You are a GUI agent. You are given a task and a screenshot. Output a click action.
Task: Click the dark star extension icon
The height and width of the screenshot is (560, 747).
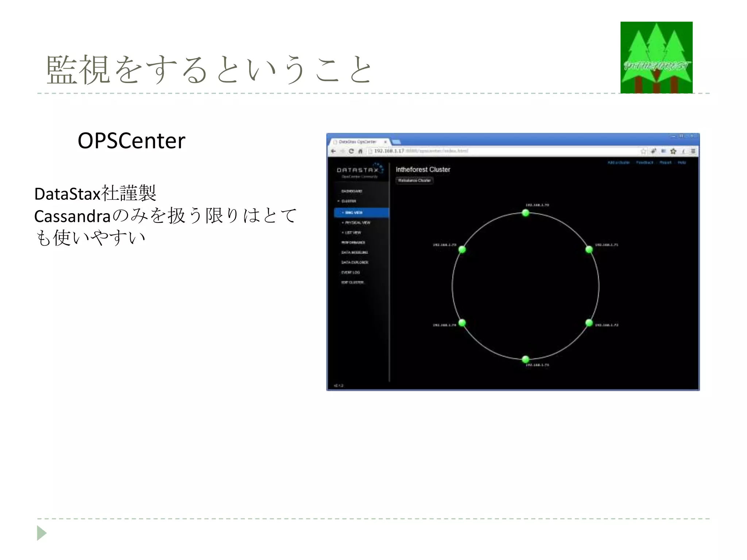[673, 151]
